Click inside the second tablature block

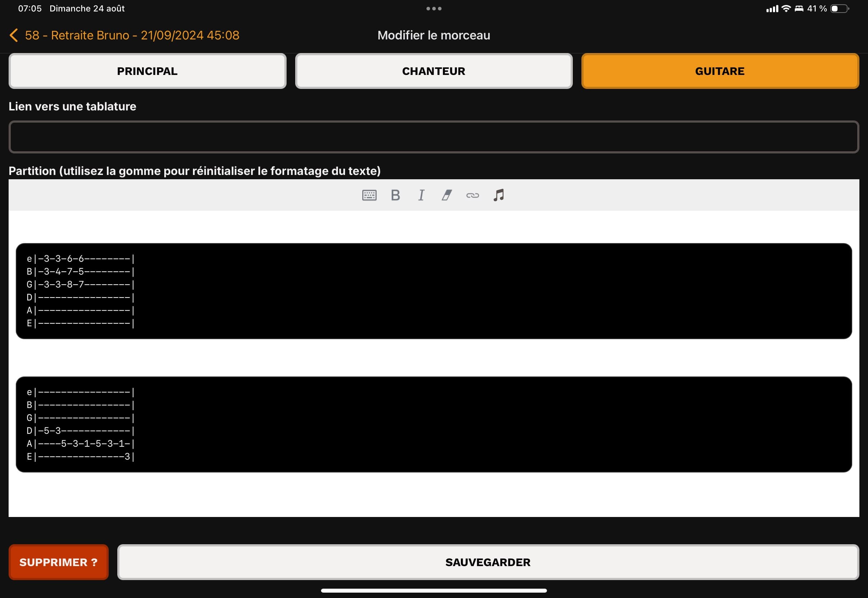click(434, 424)
